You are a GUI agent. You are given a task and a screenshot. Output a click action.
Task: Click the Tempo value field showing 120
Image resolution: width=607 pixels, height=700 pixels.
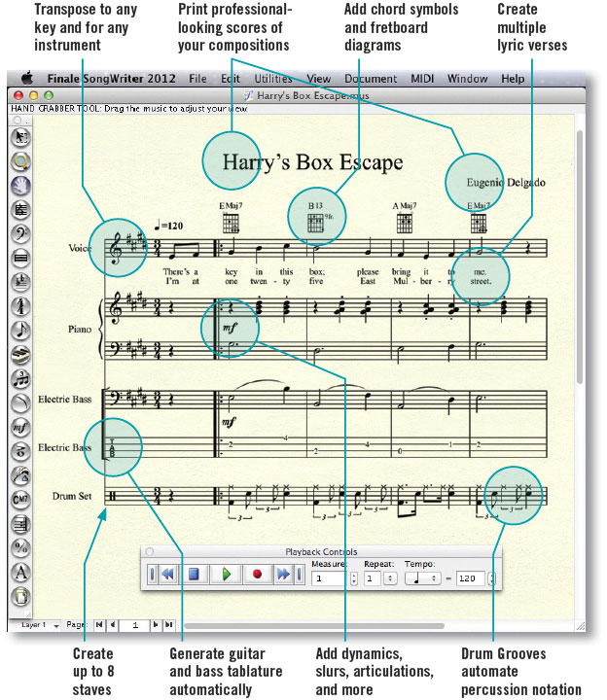click(470, 578)
